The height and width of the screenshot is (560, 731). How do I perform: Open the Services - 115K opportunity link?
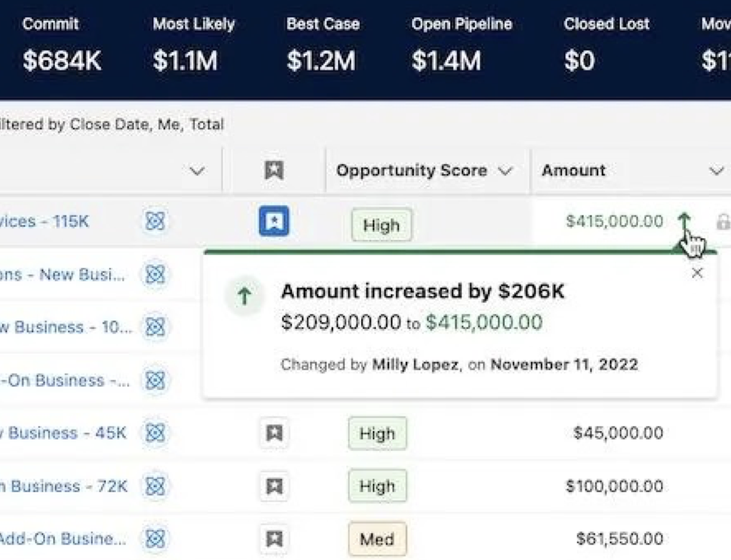pyautogui.click(x=44, y=221)
